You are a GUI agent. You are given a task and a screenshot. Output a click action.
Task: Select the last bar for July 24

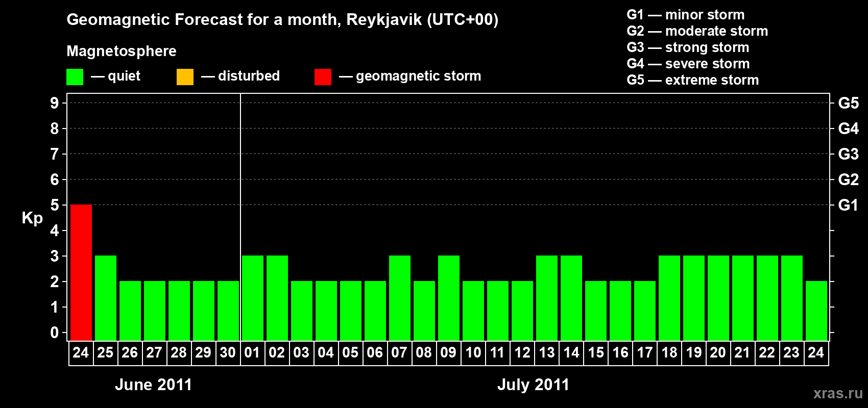tap(816, 311)
